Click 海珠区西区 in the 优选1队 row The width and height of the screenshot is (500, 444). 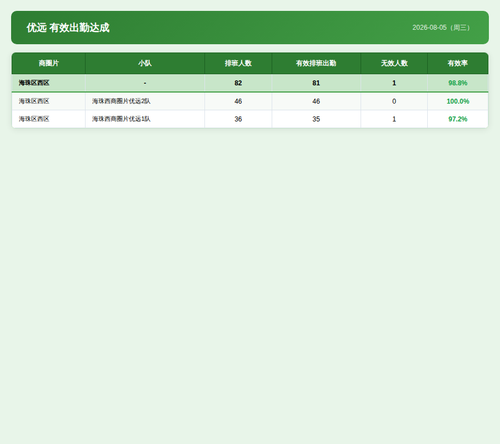[x=34, y=119]
